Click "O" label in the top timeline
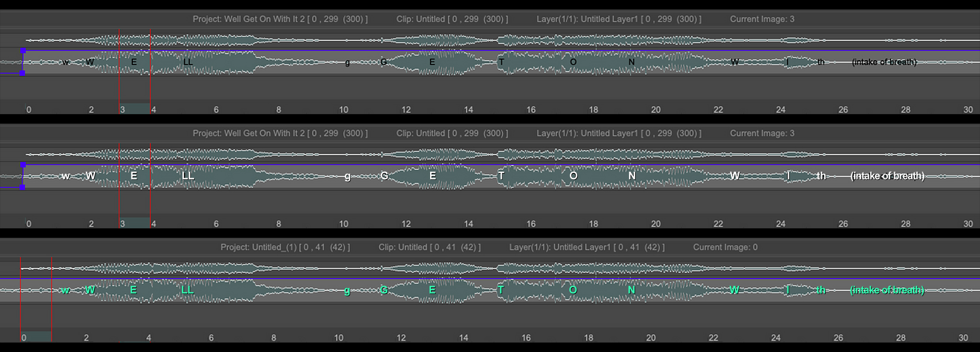 click(x=573, y=62)
